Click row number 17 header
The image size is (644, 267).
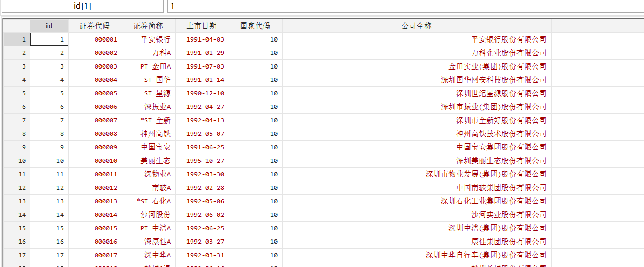click(17, 255)
